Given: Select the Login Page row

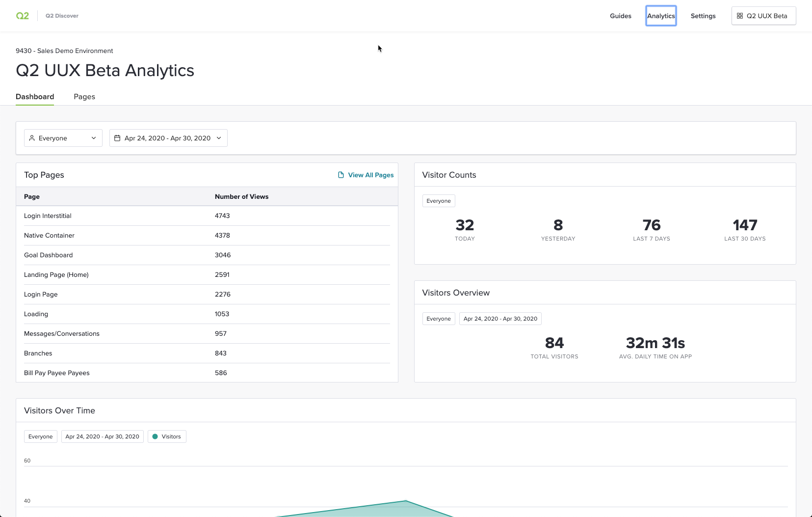Looking at the screenshot, I should pyautogui.click(x=207, y=295).
